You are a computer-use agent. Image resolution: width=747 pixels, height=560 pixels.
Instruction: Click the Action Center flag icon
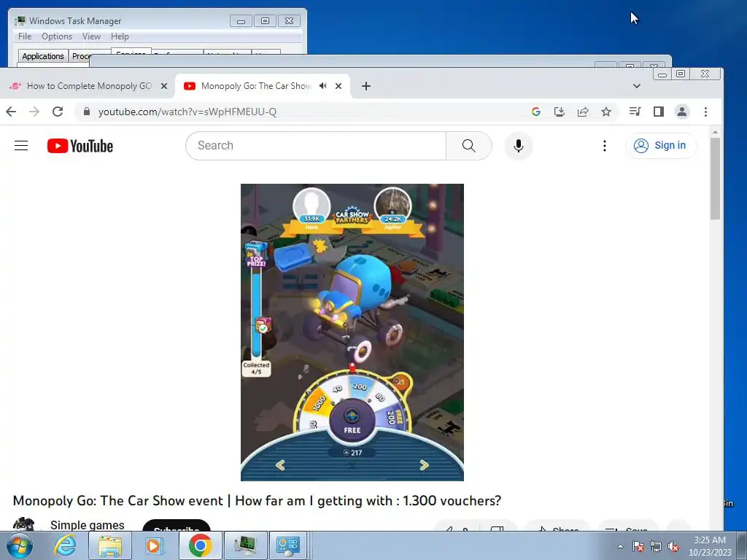pos(638,546)
